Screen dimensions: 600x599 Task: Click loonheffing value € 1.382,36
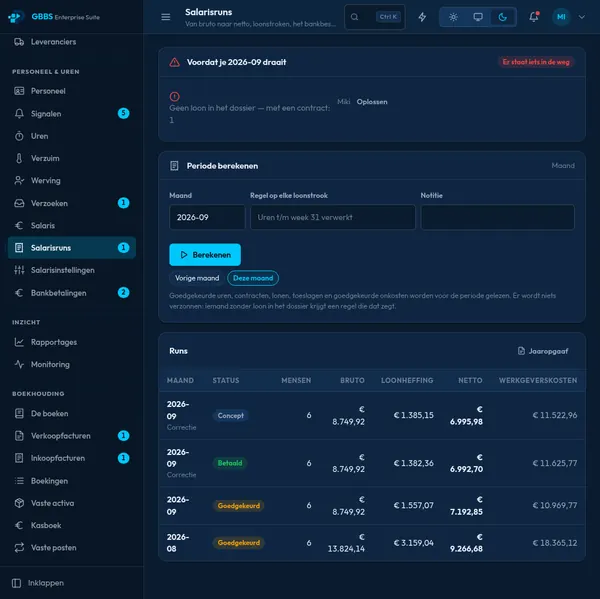click(414, 463)
